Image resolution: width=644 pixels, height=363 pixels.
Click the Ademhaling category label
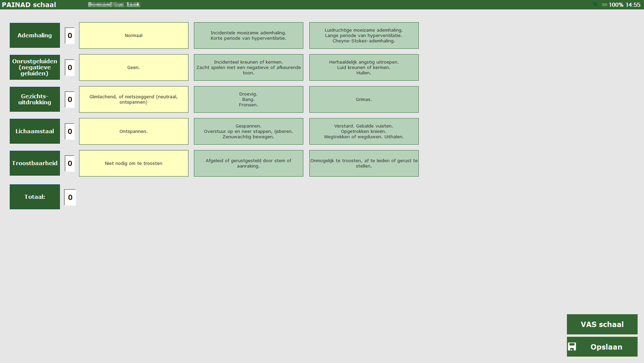[x=35, y=35]
